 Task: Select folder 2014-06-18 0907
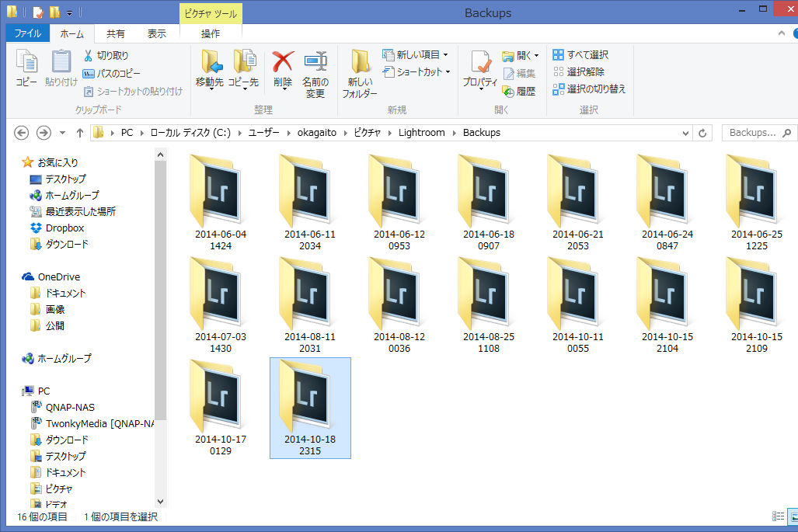489,203
